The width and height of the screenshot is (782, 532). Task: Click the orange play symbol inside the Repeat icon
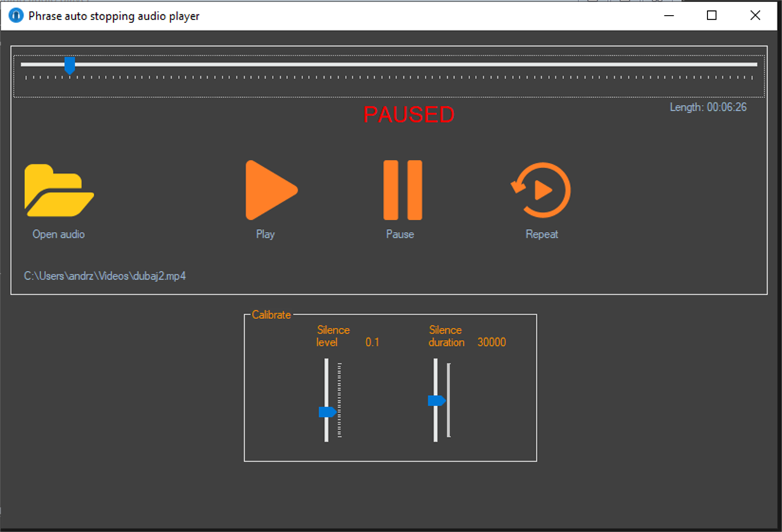(x=543, y=191)
